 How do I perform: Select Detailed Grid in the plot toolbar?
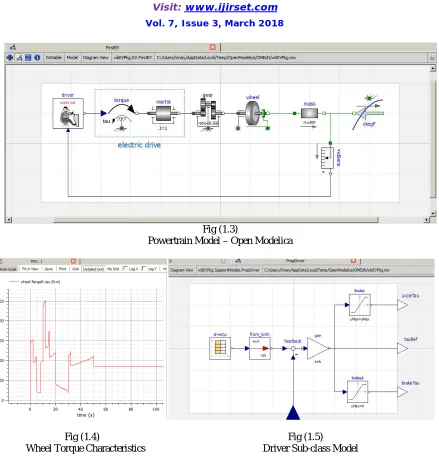93,269
